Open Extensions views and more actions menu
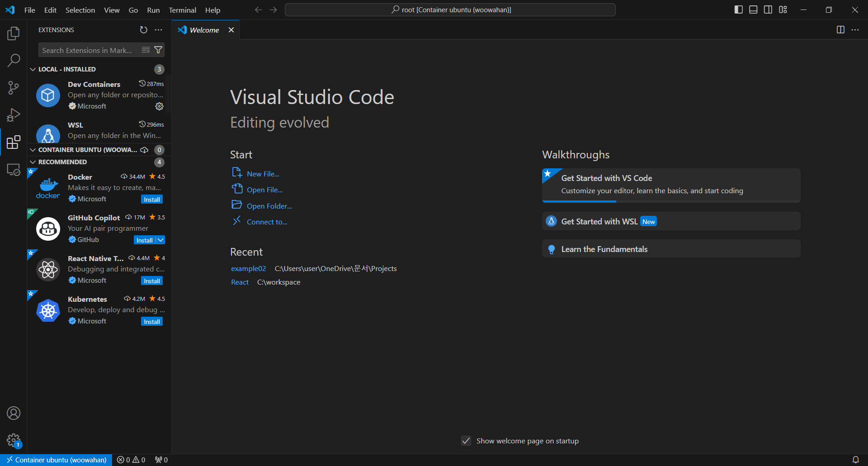 (x=158, y=30)
